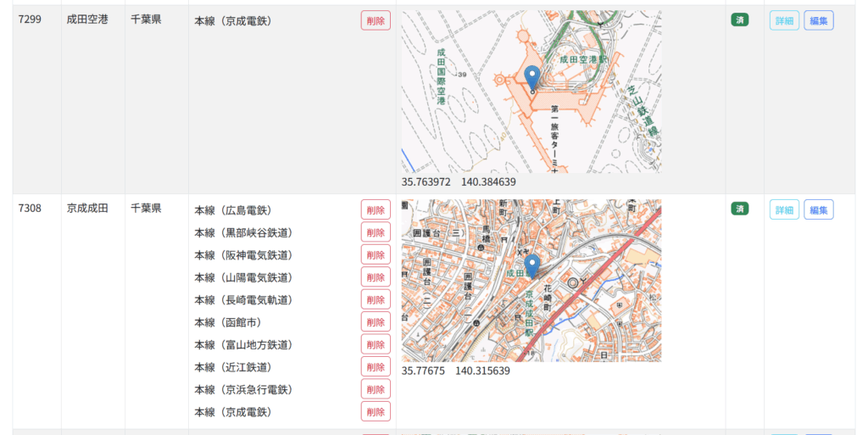Delete 本線（京成電鉄）from row 7308
This screenshot has width=868, height=435.
click(x=376, y=412)
